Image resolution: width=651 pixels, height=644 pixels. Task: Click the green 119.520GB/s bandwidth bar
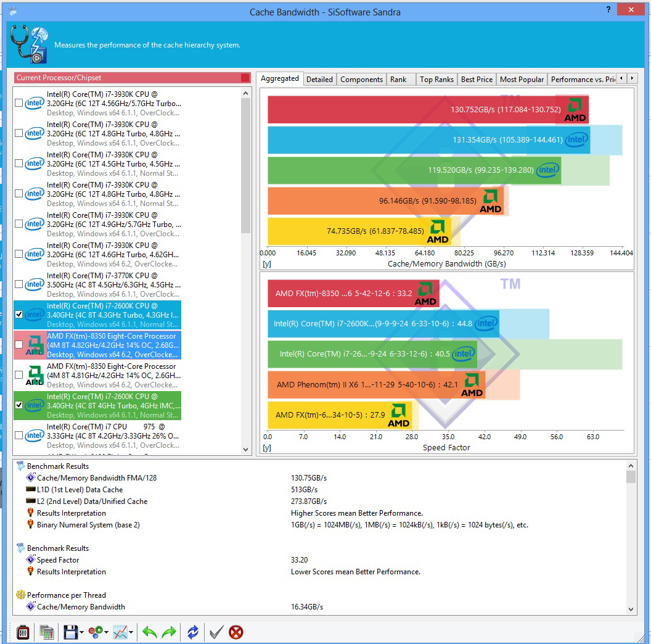pos(414,170)
